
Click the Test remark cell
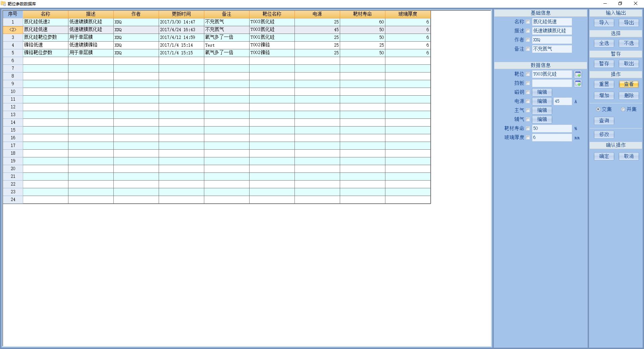coord(227,45)
